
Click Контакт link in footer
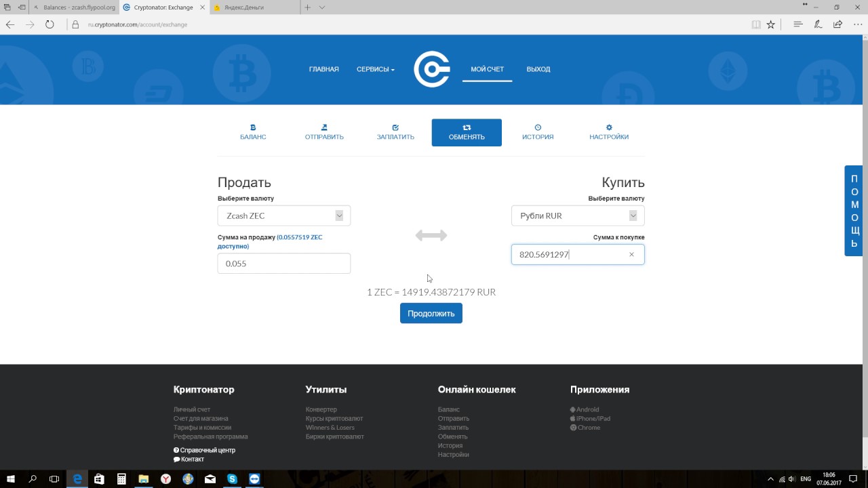pos(189,459)
